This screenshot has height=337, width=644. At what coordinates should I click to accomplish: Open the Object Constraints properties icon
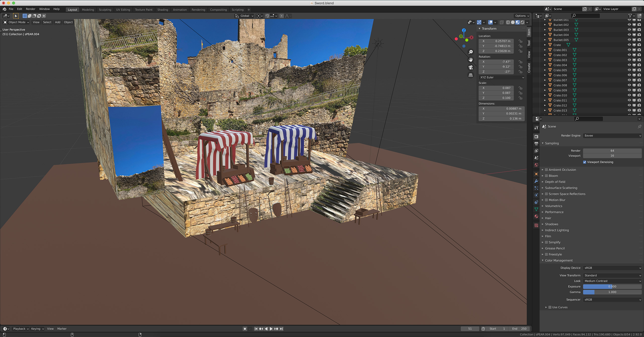click(x=536, y=202)
